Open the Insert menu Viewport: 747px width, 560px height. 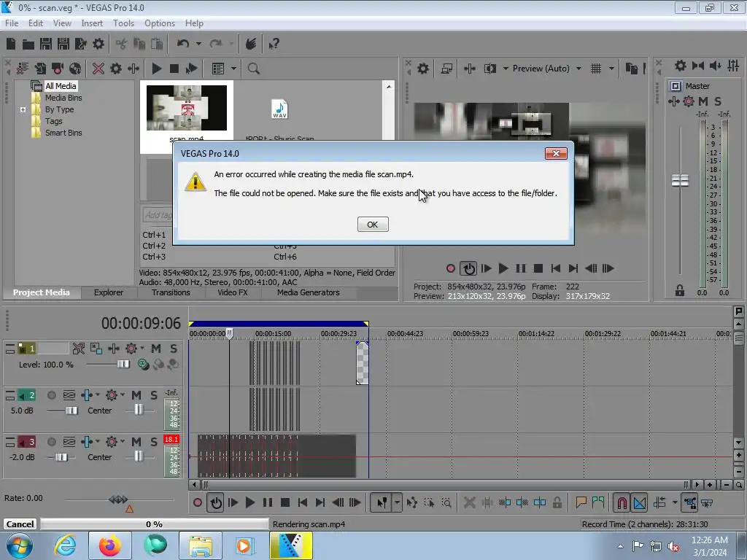[91, 23]
